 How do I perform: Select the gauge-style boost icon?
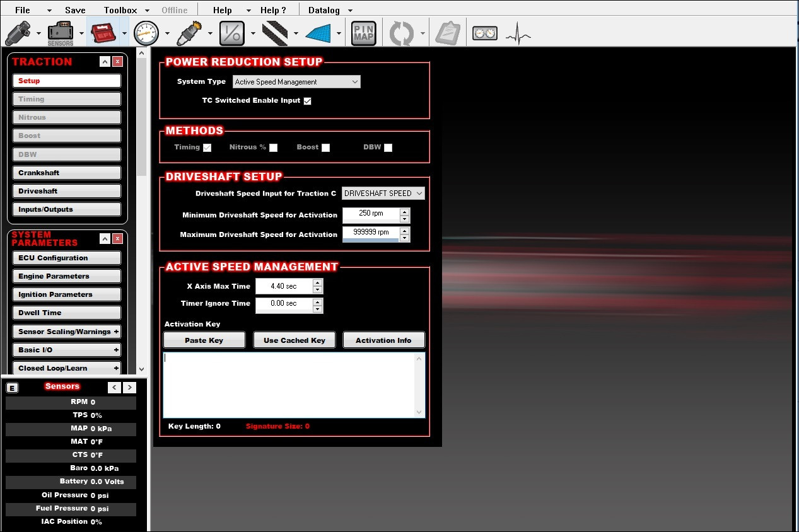click(146, 32)
